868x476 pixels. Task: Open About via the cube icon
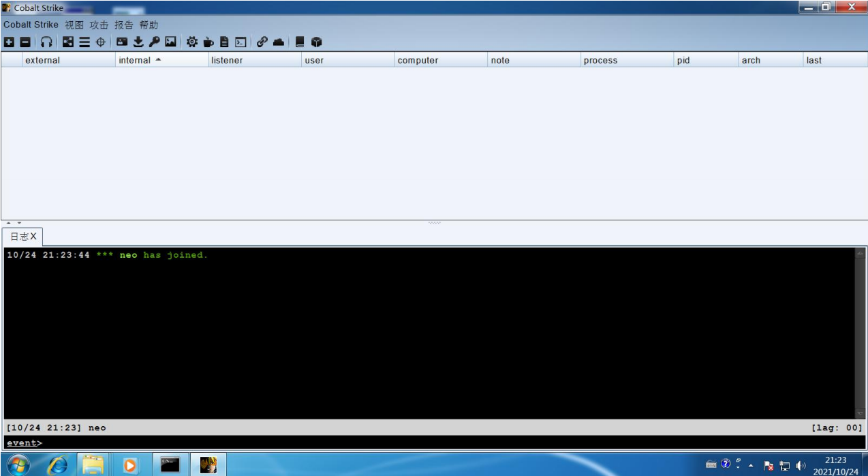pyautogui.click(x=316, y=42)
